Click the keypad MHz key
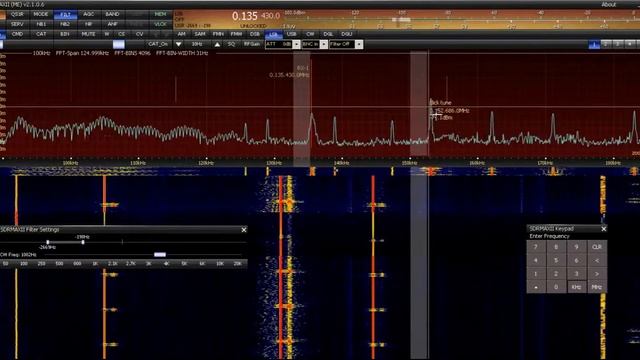 click(x=597, y=287)
